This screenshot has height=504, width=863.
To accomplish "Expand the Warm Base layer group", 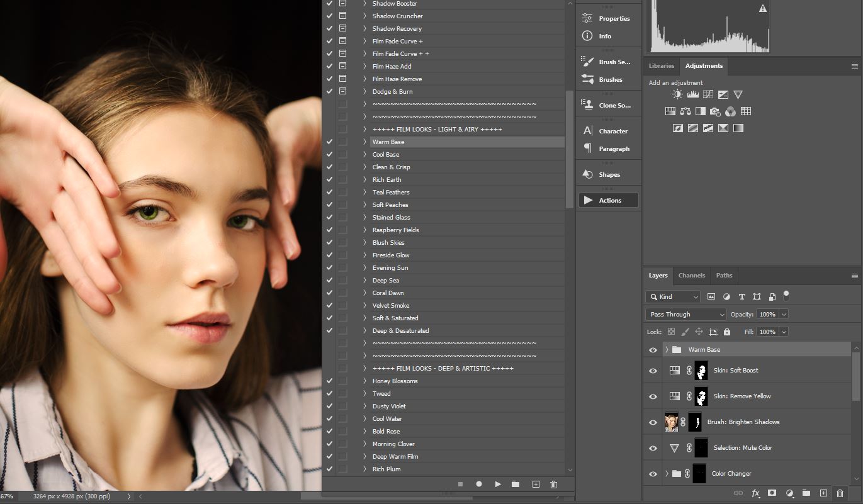I will (667, 350).
